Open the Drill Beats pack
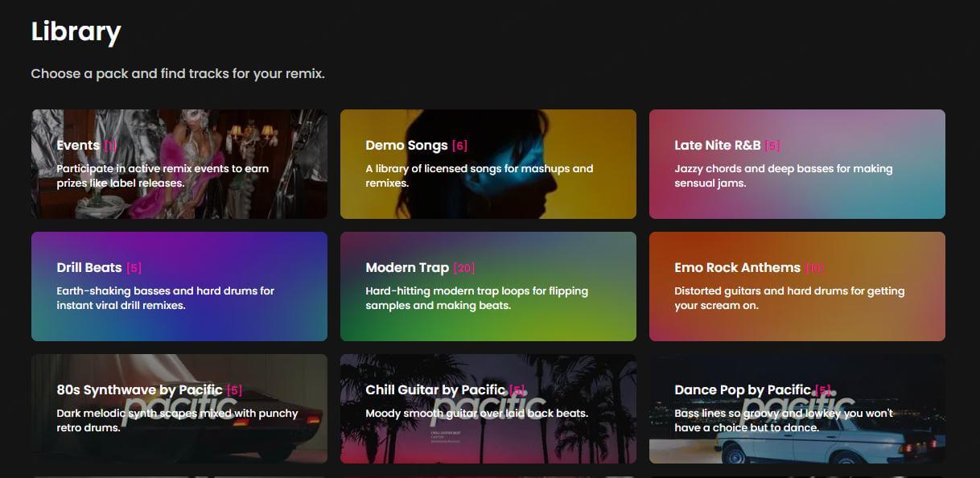The width and height of the screenshot is (980, 478). click(179, 286)
